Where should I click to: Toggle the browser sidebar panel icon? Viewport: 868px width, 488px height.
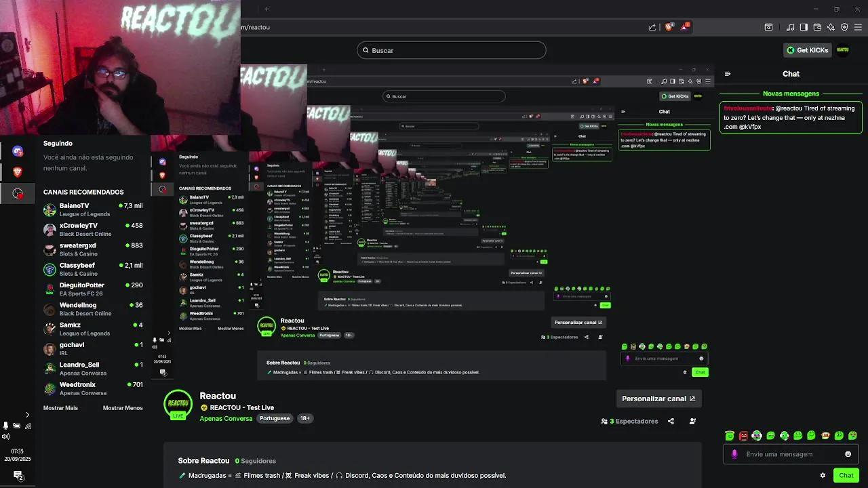pyautogui.click(x=804, y=27)
